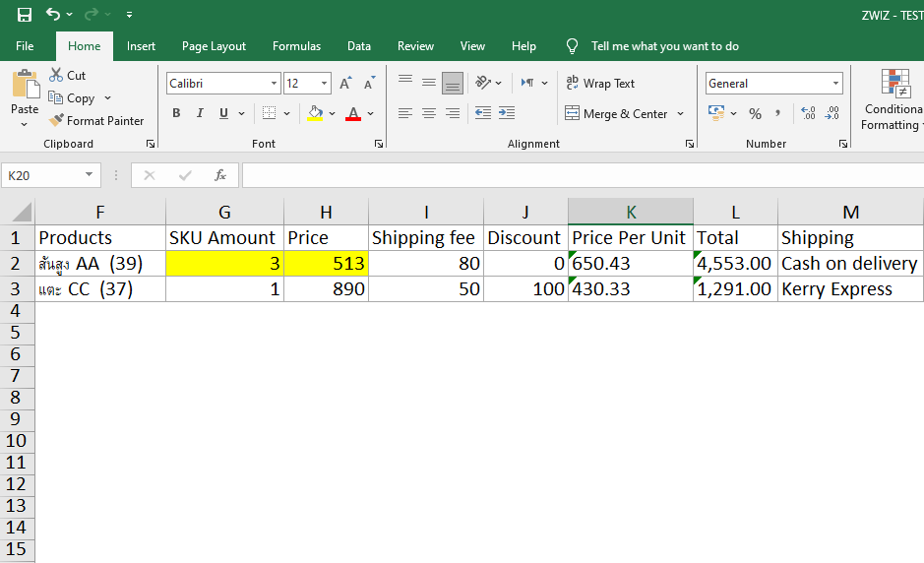Toggle Wrap Text for the cell

pos(600,84)
